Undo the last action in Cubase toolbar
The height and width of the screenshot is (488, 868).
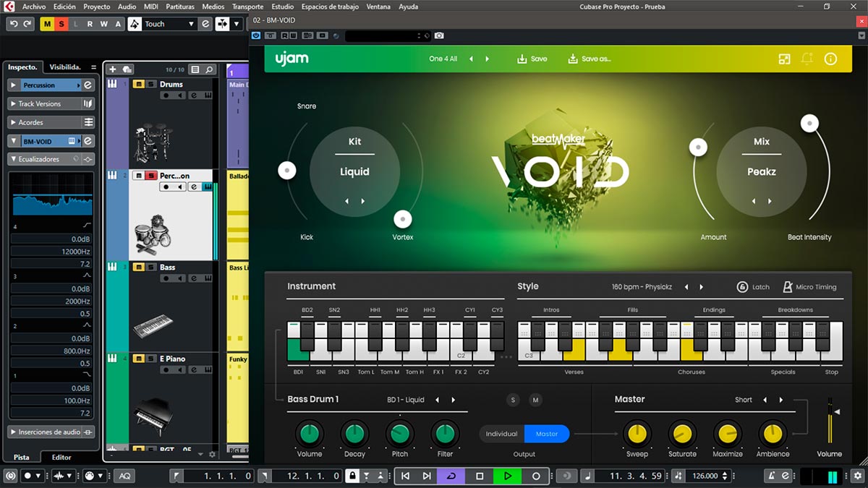12,24
